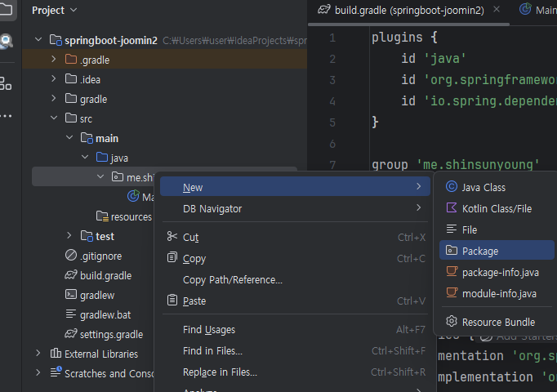Viewport: 557px width, 392px height.
Task: Expand External Libraries node
Action: pos(38,353)
